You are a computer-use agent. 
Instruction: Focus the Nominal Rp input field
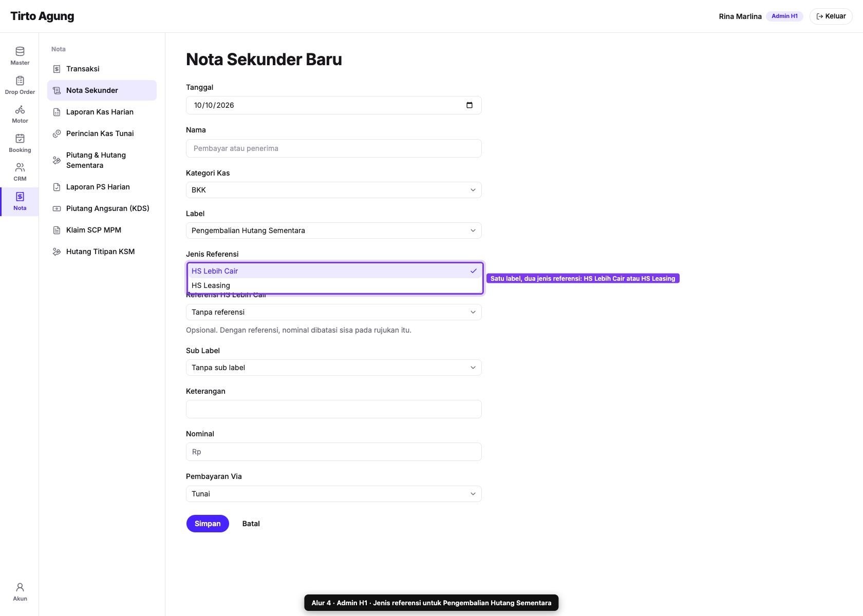click(334, 452)
